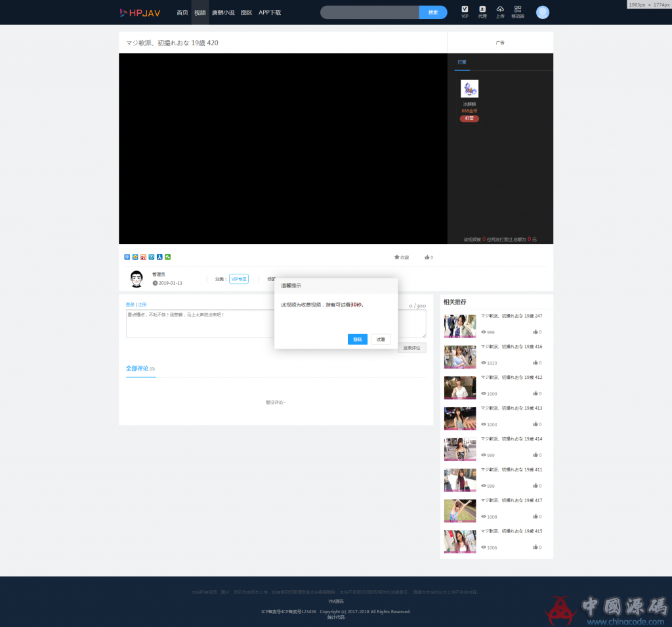
Task: Click the blue user avatar icon top right
Action: (542, 12)
